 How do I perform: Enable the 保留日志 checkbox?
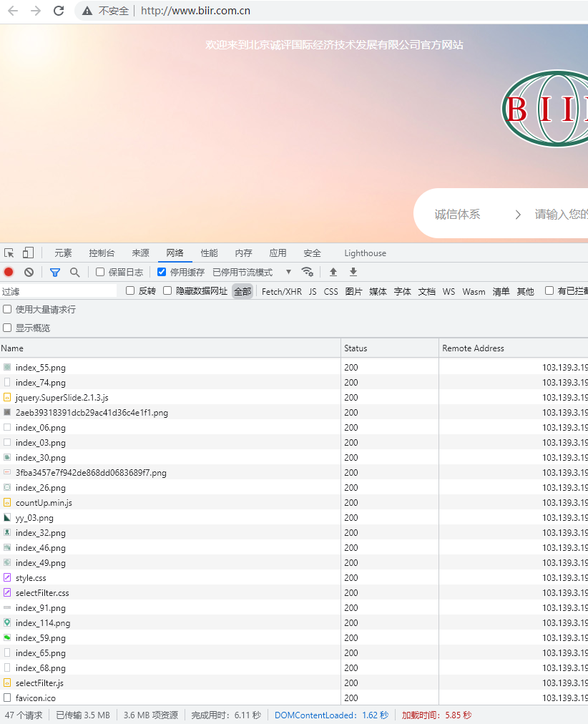(99, 272)
